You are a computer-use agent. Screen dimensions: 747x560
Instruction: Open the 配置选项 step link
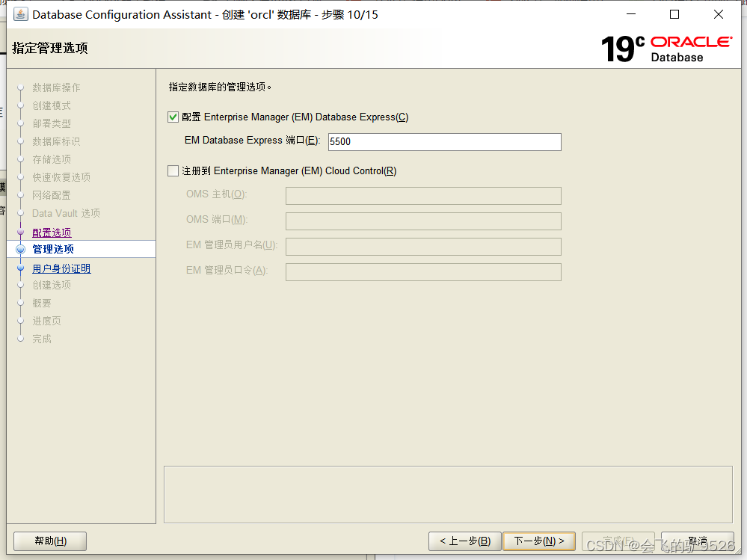click(53, 232)
